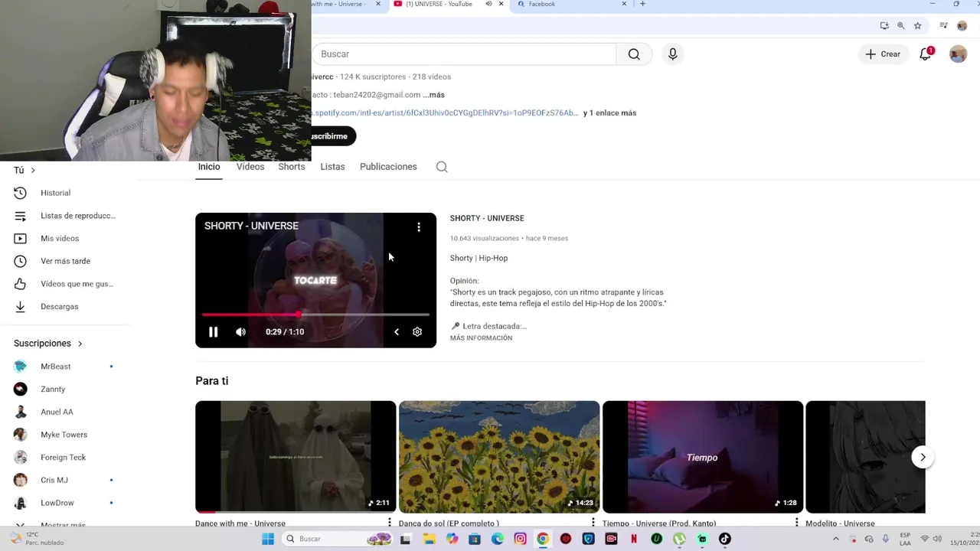Open the Inicio channel tab
Viewport: 980px width, 551px height.
tap(209, 167)
